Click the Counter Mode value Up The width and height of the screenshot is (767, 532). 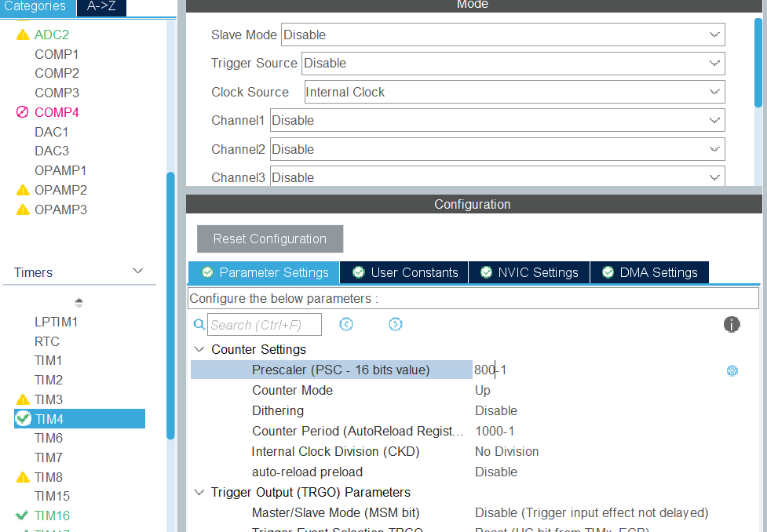(482, 390)
